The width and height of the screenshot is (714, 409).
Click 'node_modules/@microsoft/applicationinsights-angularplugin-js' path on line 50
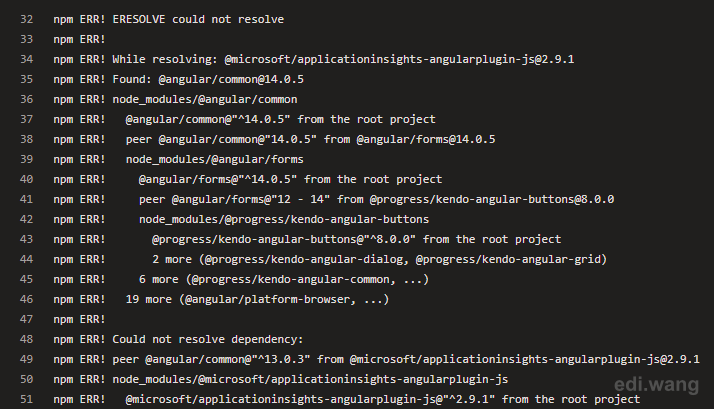(310, 379)
